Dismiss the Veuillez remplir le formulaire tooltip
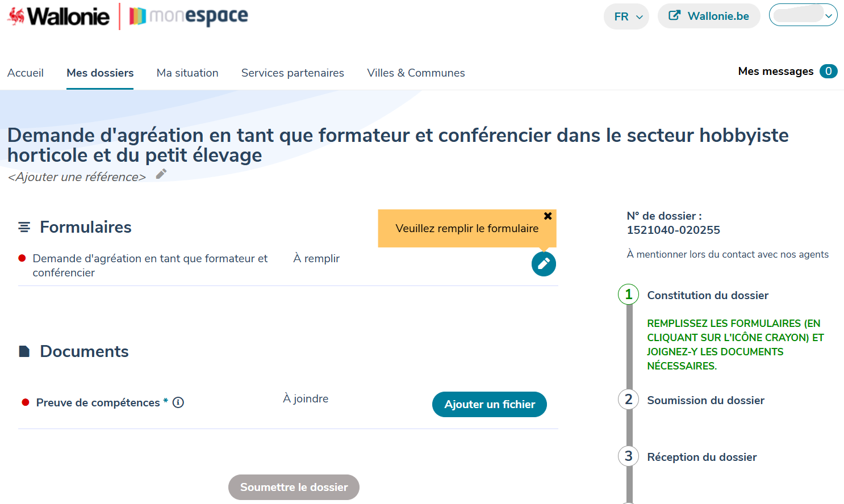This screenshot has height=504, width=844. pyautogui.click(x=548, y=216)
